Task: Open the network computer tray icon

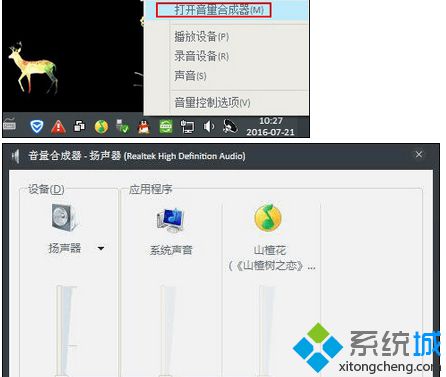Action: (187, 127)
